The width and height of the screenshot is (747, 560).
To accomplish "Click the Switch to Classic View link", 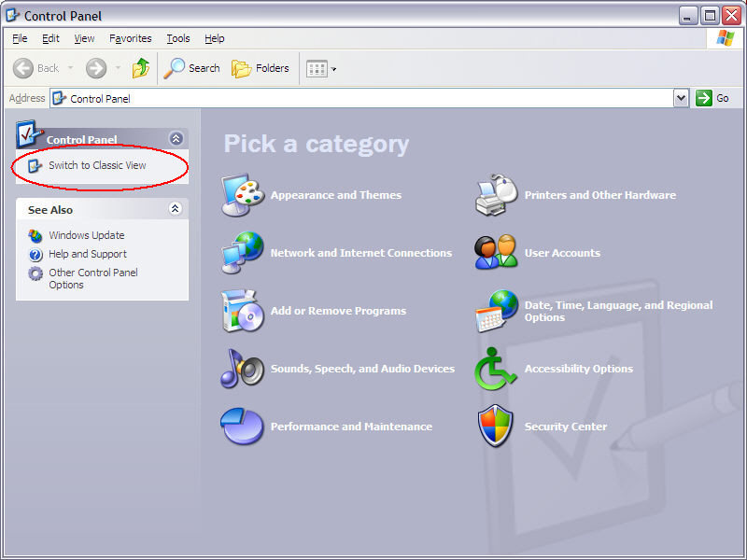I will tap(97, 165).
